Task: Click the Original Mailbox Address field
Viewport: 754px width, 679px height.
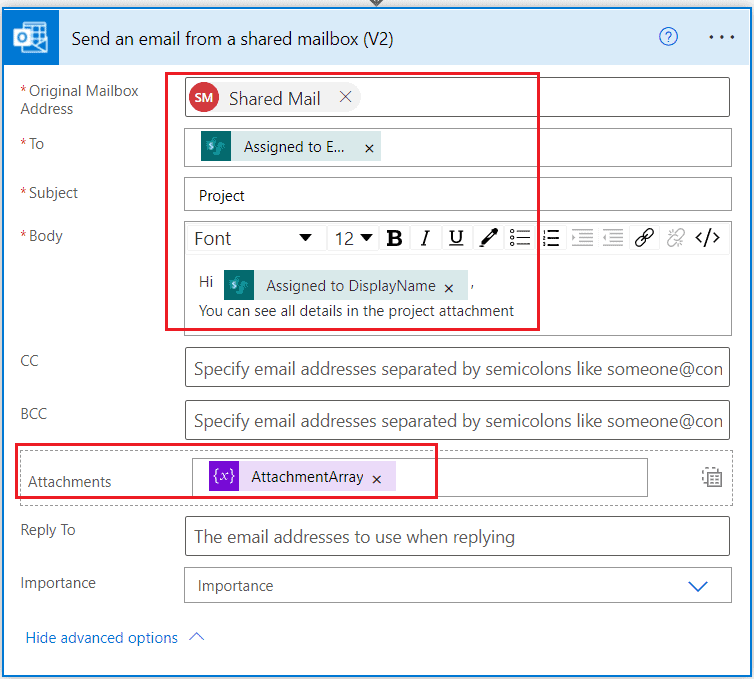Action: (x=457, y=97)
